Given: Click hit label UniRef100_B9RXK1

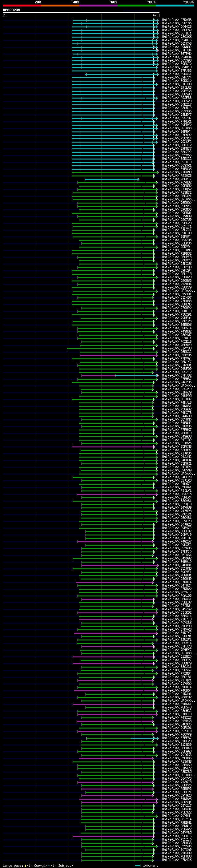Looking at the screenshot, I should [177, 74].
